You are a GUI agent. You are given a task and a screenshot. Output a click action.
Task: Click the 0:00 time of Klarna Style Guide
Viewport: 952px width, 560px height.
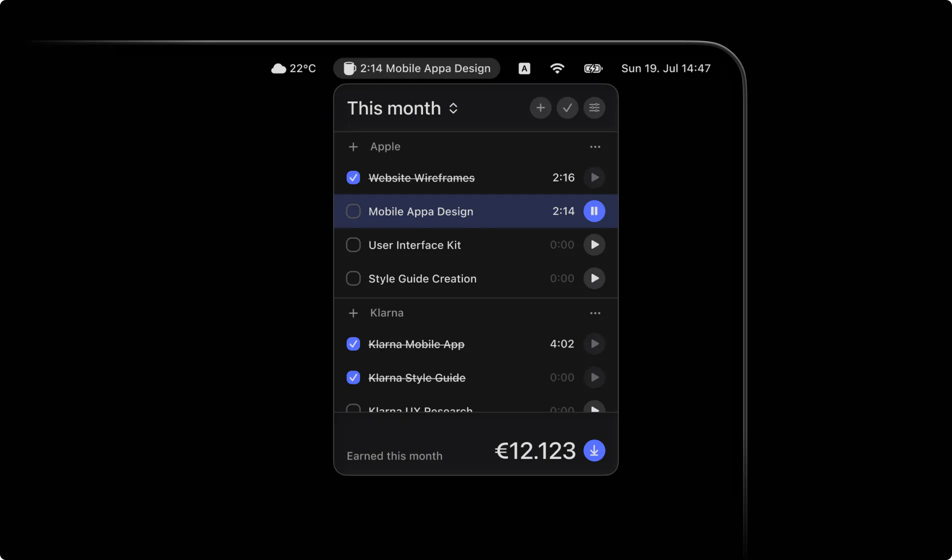coord(562,377)
